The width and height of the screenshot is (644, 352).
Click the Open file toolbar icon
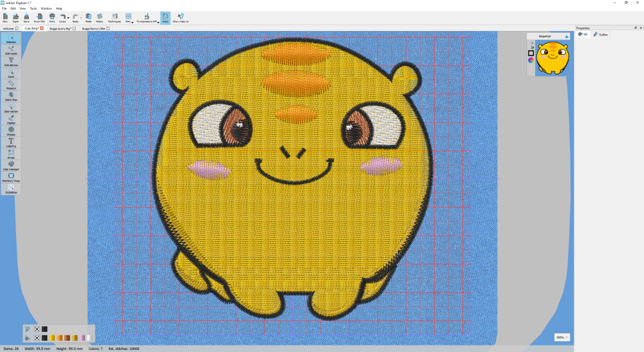click(x=15, y=18)
